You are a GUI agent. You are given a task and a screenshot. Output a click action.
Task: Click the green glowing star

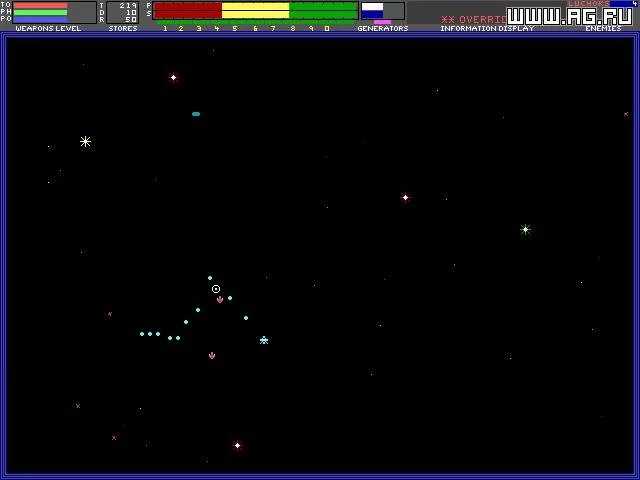(x=525, y=229)
